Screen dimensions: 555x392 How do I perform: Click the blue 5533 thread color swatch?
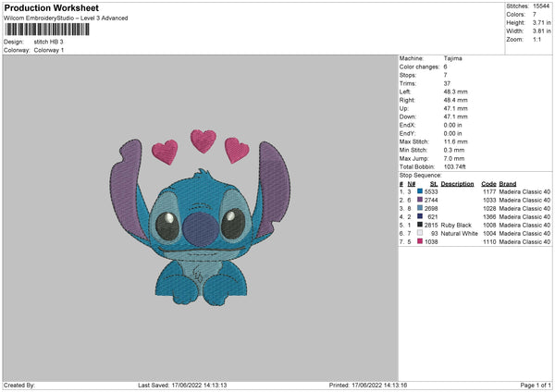click(420, 191)
